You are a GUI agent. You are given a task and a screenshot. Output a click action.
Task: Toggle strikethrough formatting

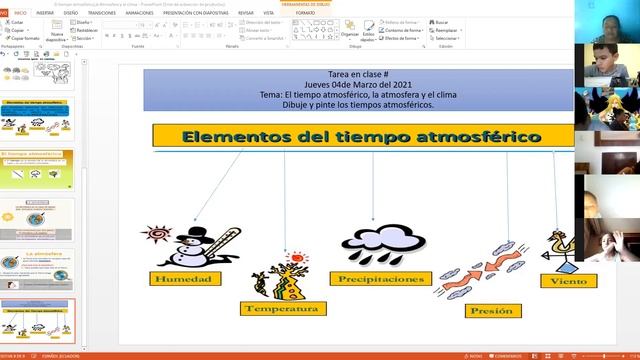pyautogui.click(x=138, y=36)
